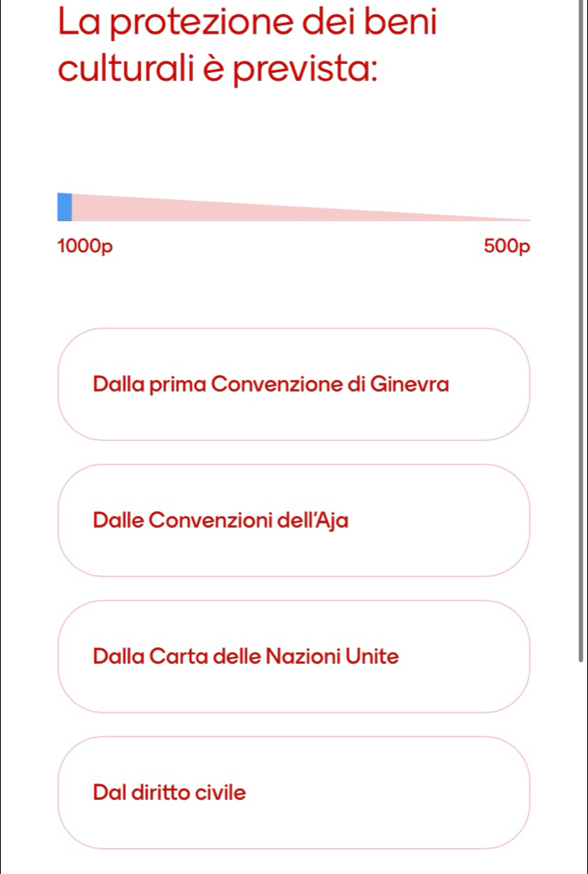The height and width of the screenshot is (874, 588).
Task: Click the word "prima" in the first answer
Action: pos(179,385)
